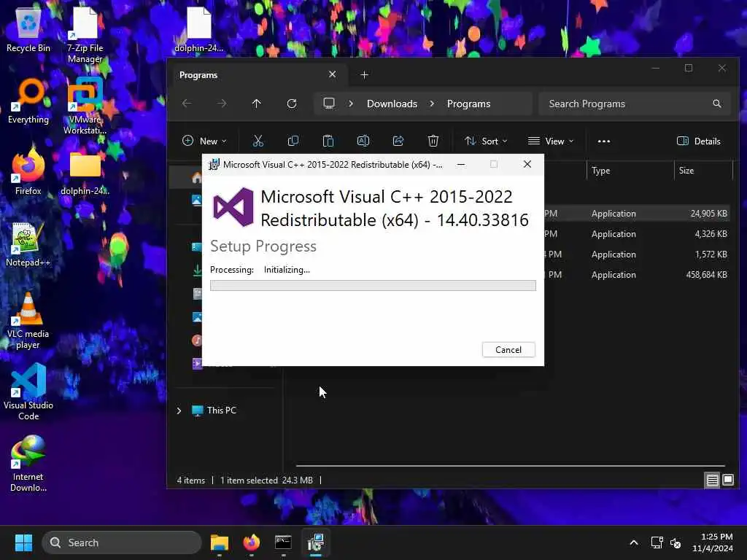Sort by the Size column header
Viewport: 747px width, 560px height.
tap(703, 171)
